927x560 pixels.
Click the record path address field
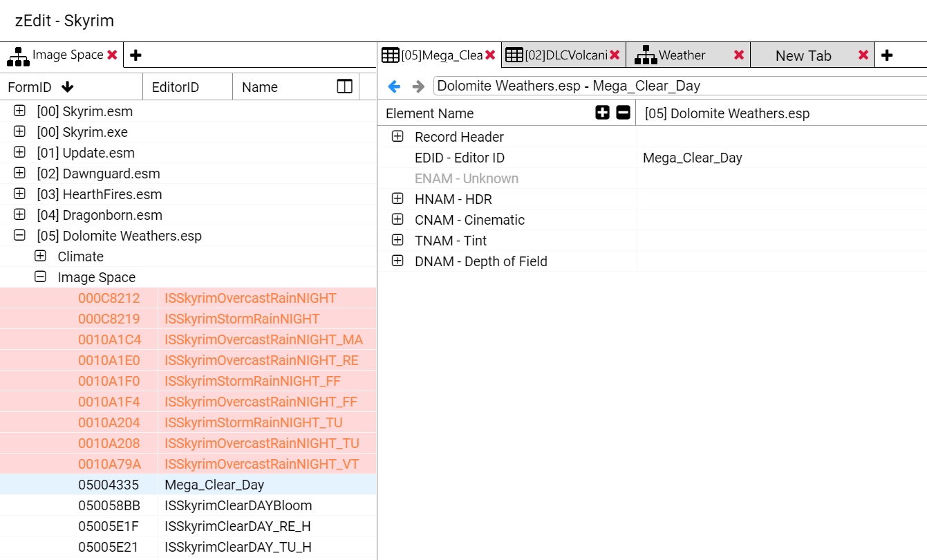[680, 86]
